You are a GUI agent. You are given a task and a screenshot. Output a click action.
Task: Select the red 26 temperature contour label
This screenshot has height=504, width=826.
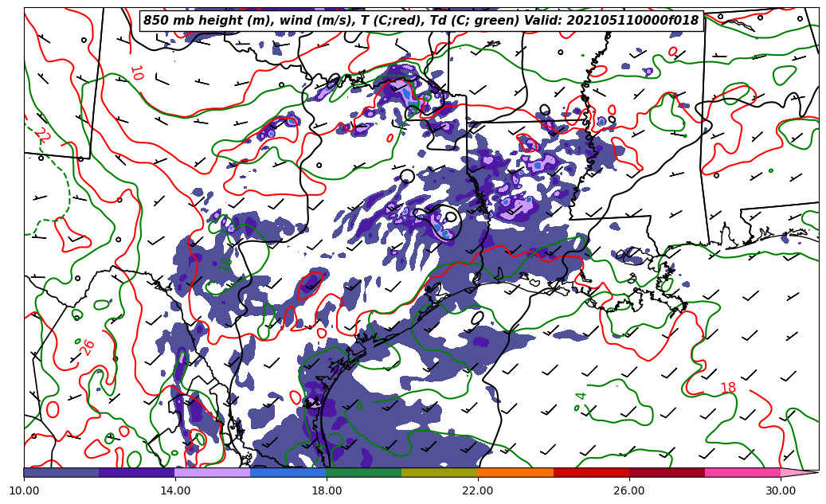click(x=88, y=347)
